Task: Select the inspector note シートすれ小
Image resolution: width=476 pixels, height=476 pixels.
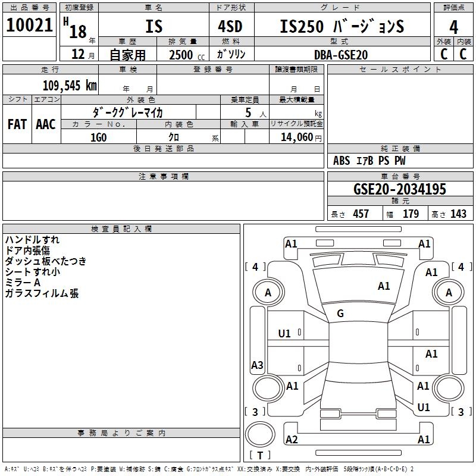Action: click(x=33, y=272)
